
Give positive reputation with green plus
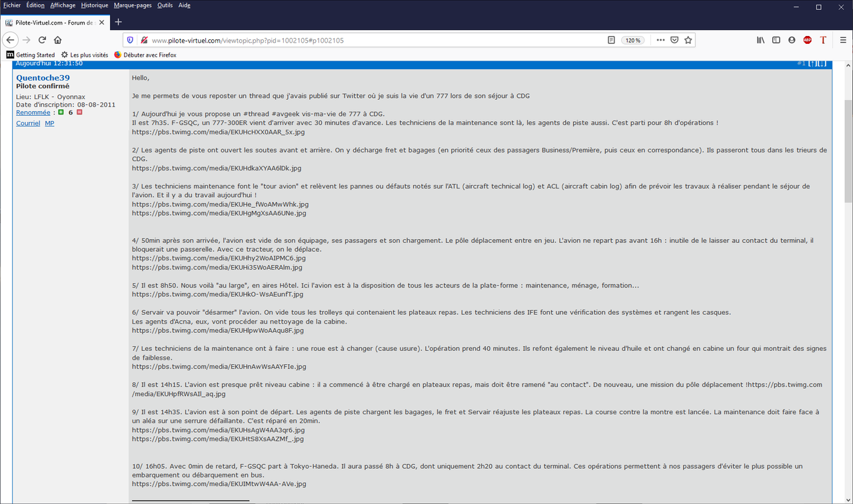pyautogui.click(x=61, y=113)
